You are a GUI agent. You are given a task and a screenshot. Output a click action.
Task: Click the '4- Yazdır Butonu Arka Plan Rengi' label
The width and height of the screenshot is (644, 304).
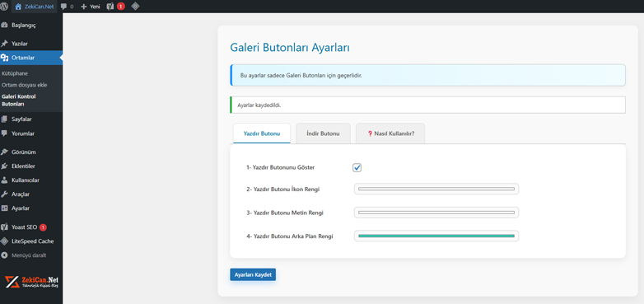point(290,236)
